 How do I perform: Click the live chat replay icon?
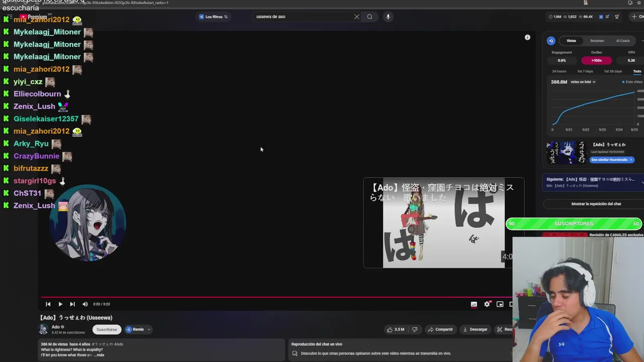click(295, 353)
